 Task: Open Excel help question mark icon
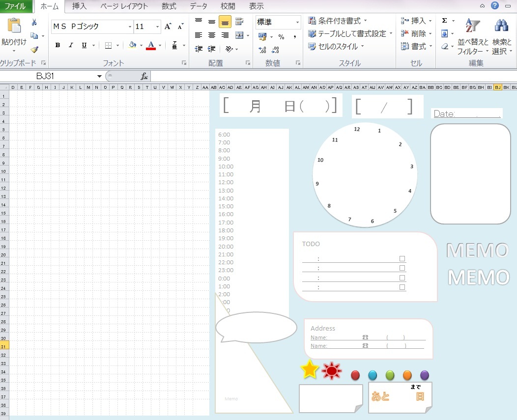[494, 6]
